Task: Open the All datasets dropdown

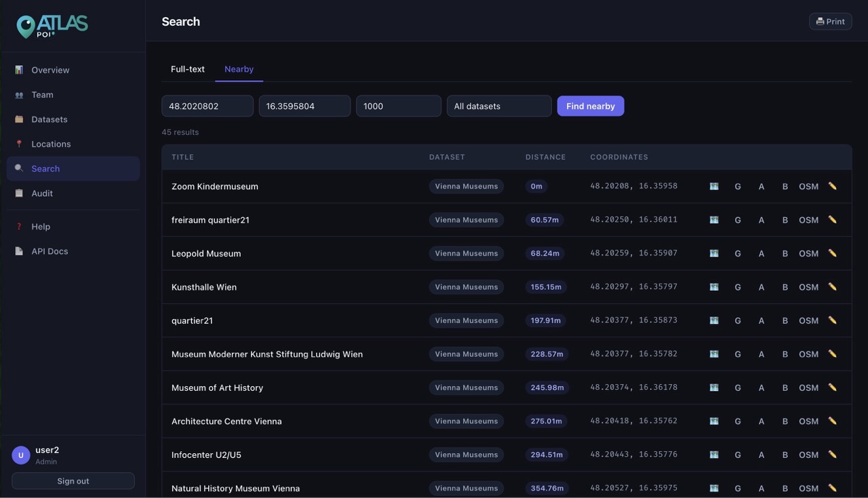Action: tap(499, 106)
